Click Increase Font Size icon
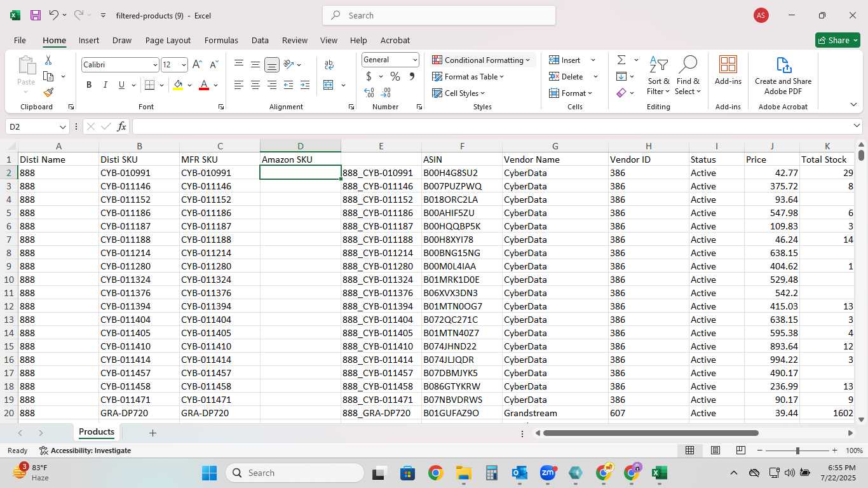The width and height of the screenshot is (868, 488). tap(197, 65)
